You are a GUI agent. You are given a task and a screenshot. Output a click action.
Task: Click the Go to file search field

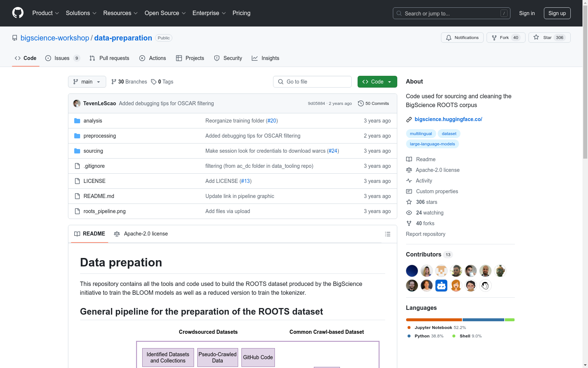[312, 82]
